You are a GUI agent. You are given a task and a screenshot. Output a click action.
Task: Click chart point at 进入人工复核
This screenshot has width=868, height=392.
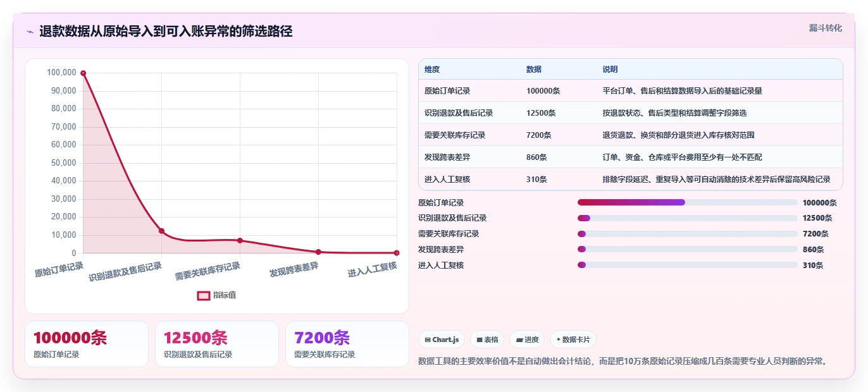(x=397, y=253)
